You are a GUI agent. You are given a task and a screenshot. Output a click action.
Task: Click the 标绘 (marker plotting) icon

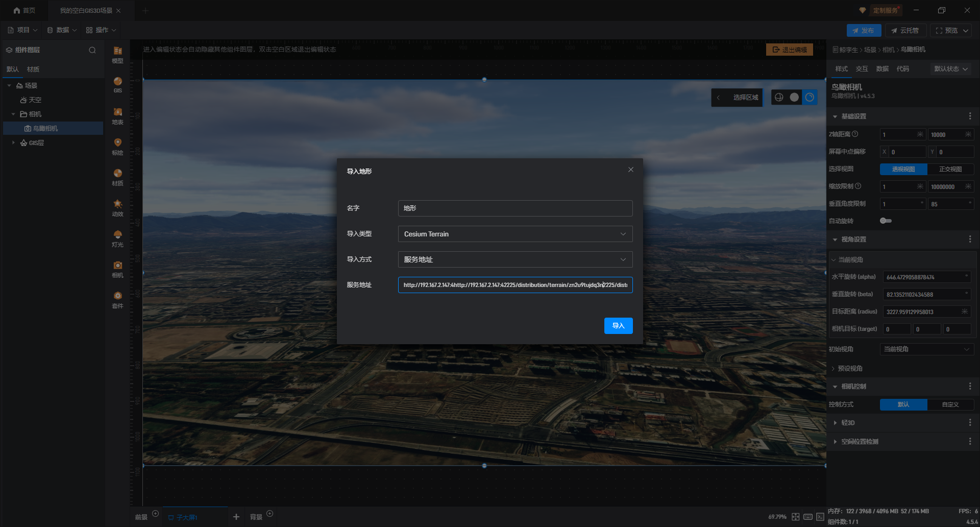(117, 145)
